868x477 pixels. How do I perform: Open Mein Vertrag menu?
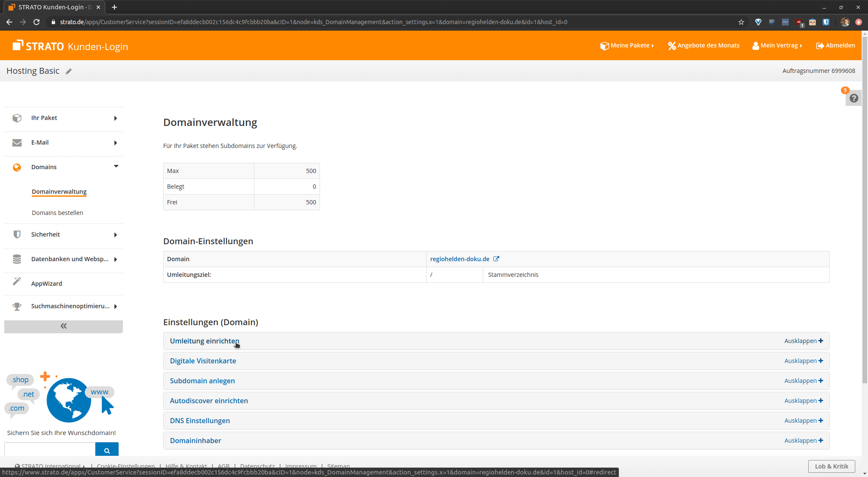(x=777, y=45)
